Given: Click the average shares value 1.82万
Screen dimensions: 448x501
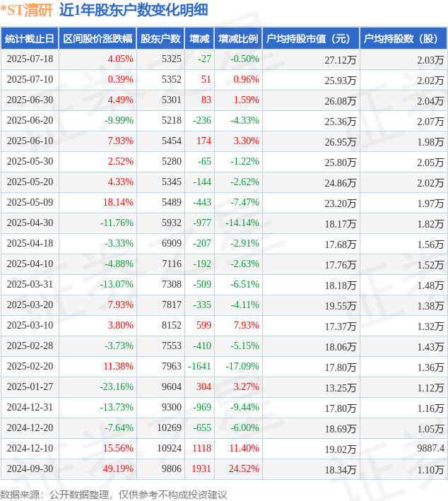Looking at the screenshot, I should coord(430,224).
